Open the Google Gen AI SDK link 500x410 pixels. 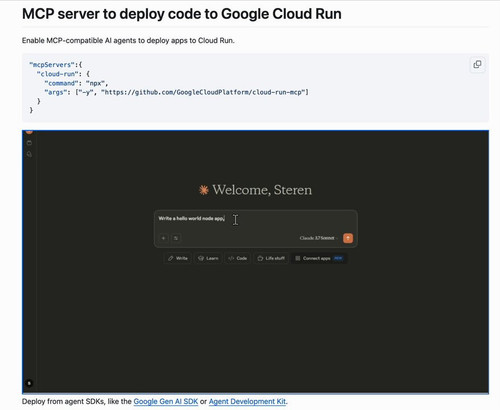[x=166, y=401]
